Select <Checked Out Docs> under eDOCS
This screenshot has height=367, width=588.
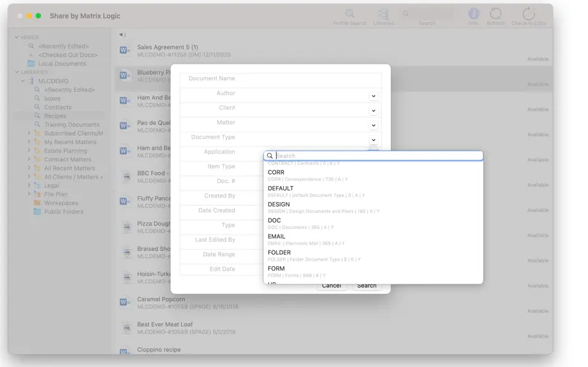tap(68, 55)
